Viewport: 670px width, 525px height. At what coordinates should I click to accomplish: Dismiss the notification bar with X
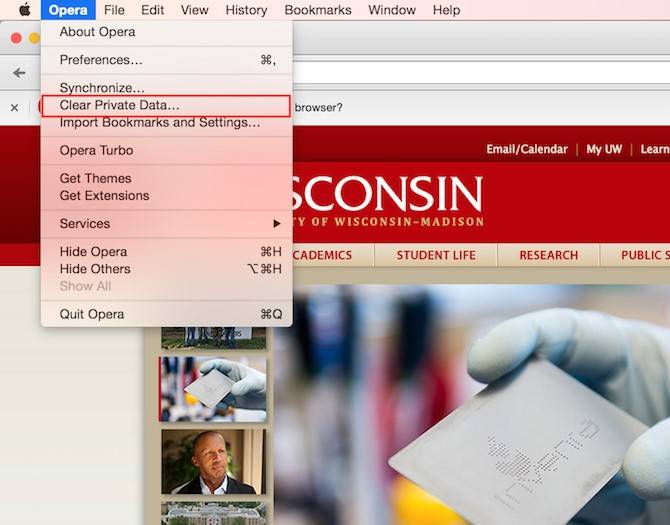[x=15, y=108]
